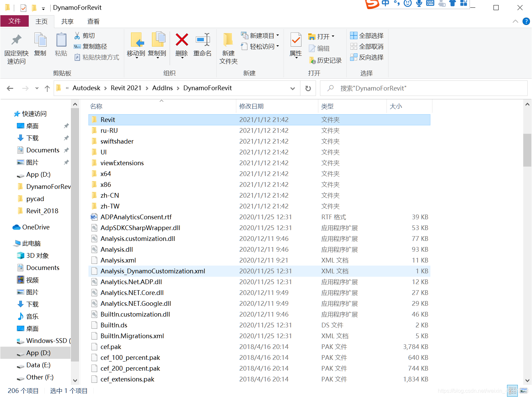Click the Copy to folder icon

[158, 39]
